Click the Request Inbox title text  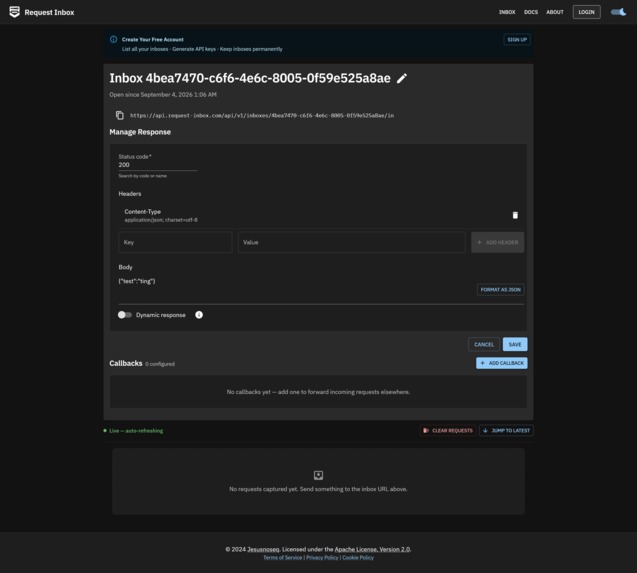(x=49, y=12)
